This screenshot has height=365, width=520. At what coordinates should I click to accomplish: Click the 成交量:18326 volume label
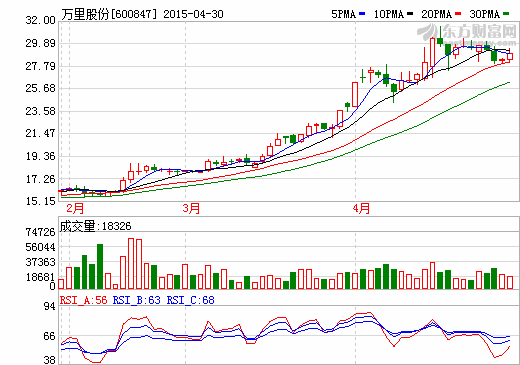pyautogui.click(x=95, y=226)
